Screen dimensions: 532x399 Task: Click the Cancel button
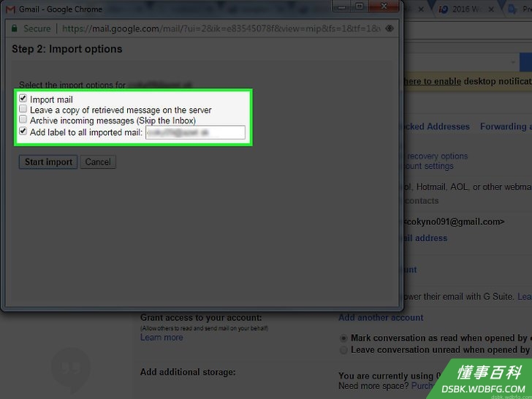click(98, 161)
